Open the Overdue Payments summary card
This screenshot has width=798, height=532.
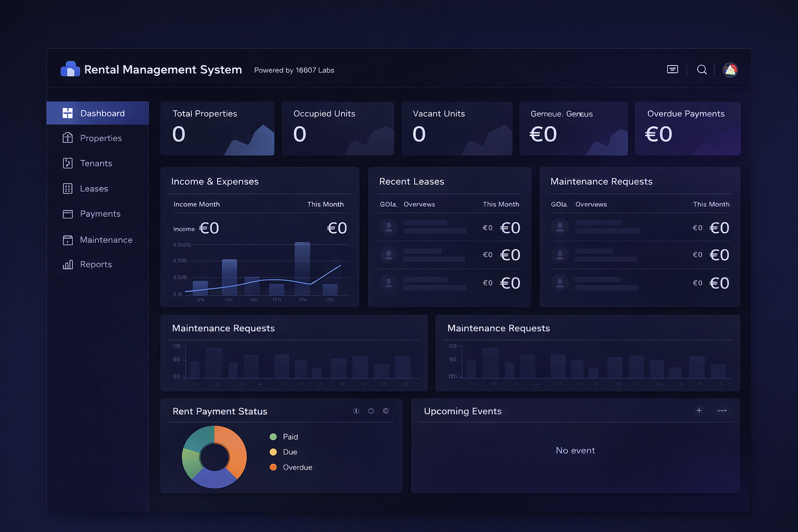tap(687, 128)
